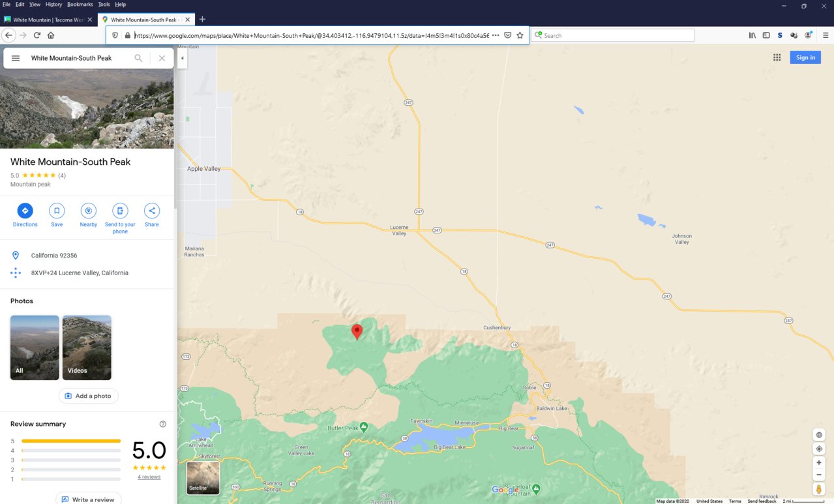Click Send feedback link
The width and height of the screenshot is (834, 504).
[762, 501]
